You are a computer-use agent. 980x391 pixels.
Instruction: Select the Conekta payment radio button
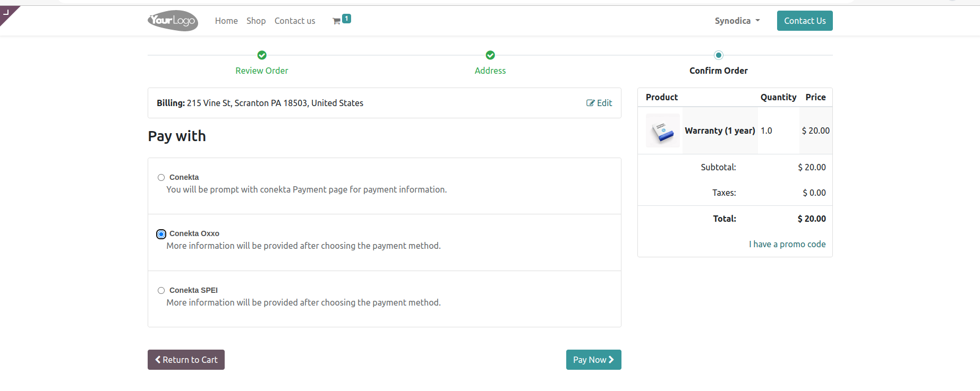click(161, 178)
